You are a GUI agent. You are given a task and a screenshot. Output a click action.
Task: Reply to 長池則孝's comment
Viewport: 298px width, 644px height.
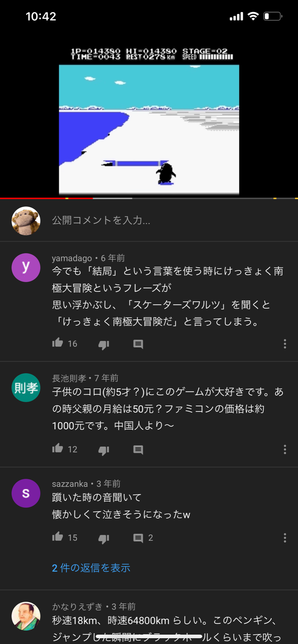[x=138, y=449]
